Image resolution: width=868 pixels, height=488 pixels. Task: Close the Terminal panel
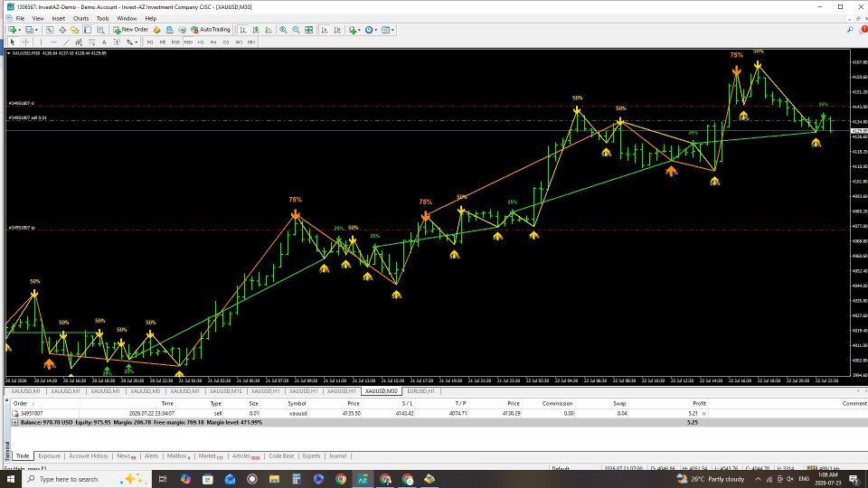(x=6, y=399)
